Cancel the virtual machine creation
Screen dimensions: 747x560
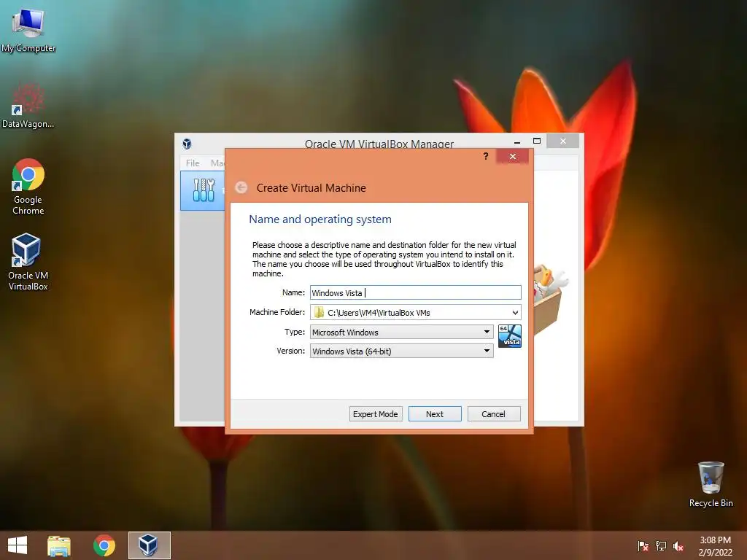click(494, 414)
